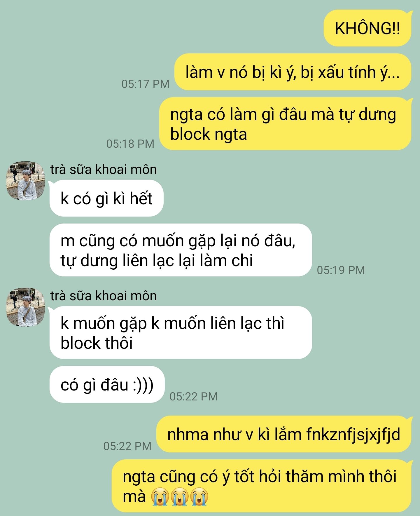
Task: Tap the 05:17 PM timestamp
Action: [145, 84]
